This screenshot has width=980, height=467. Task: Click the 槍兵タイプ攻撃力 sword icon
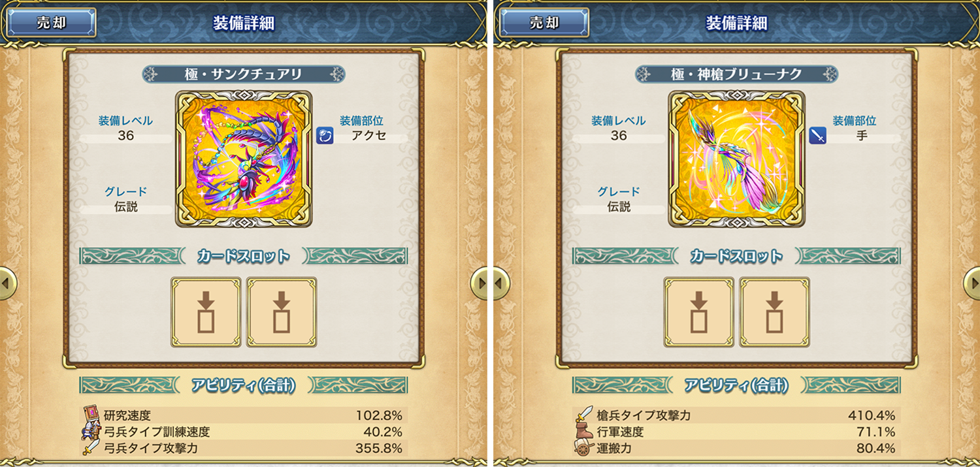pos(584,415)
